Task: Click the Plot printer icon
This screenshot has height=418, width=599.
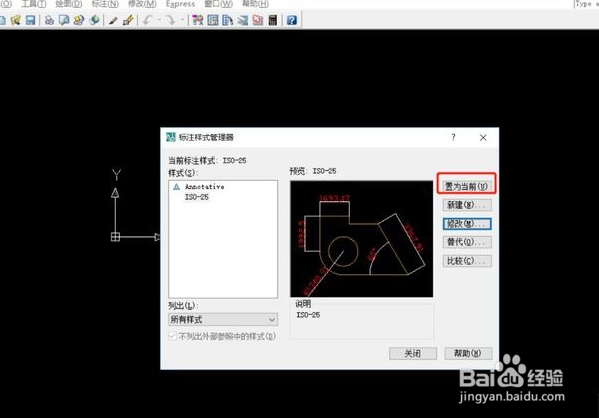Action: (49, 20)
